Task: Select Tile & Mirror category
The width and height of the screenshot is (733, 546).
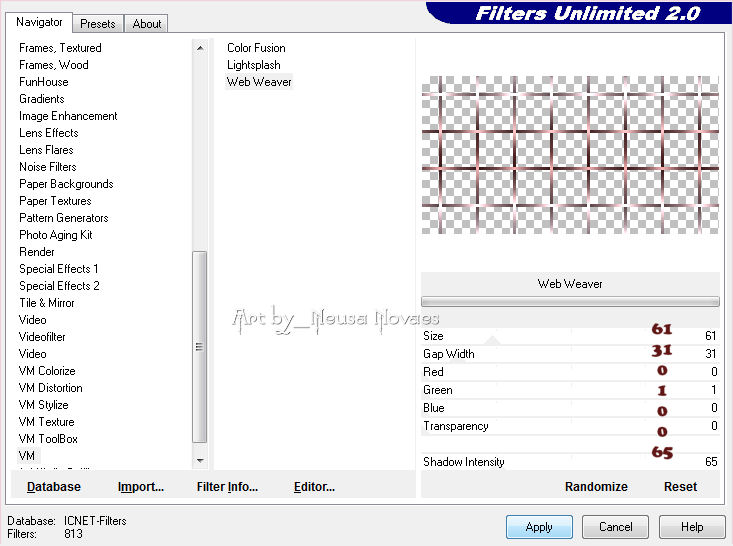Action: click(x=47, y=303)
